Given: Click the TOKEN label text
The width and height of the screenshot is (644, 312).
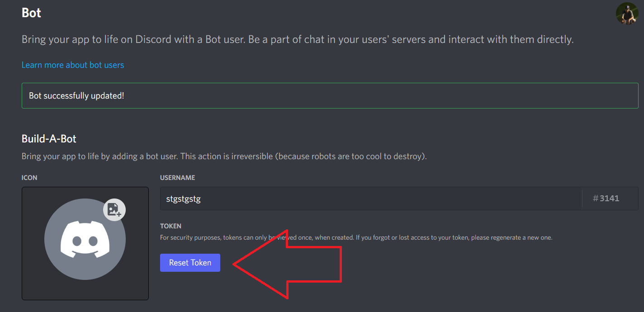Looking at the screenshot, I should pyautogui.click(x=170, y=226).
